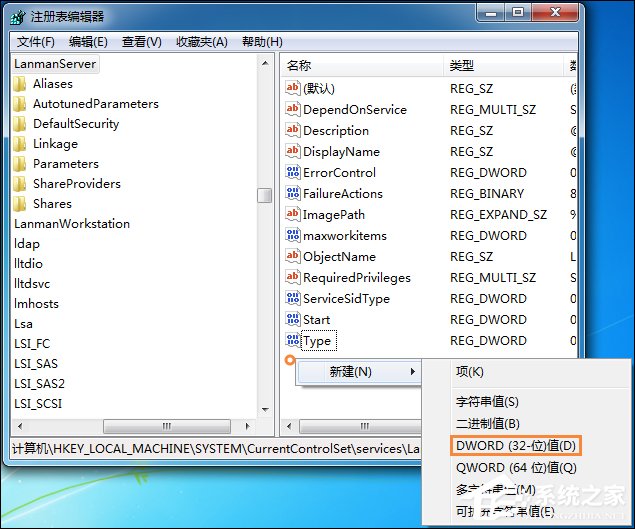Select the Lsa tree key
This screenshot has width=635, height=529.
click(x=23, y=324)
